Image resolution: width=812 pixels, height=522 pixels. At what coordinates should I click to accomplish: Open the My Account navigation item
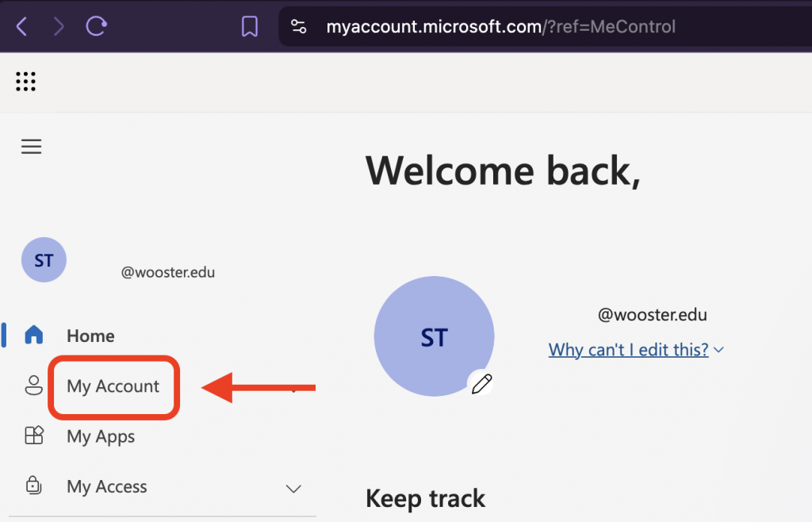click(x=113, y=386)
